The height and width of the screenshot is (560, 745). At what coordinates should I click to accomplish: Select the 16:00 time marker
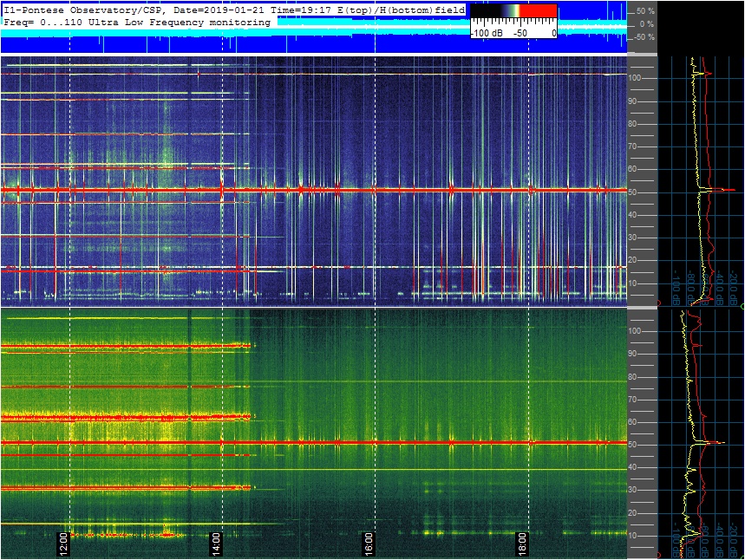[369, 544]
